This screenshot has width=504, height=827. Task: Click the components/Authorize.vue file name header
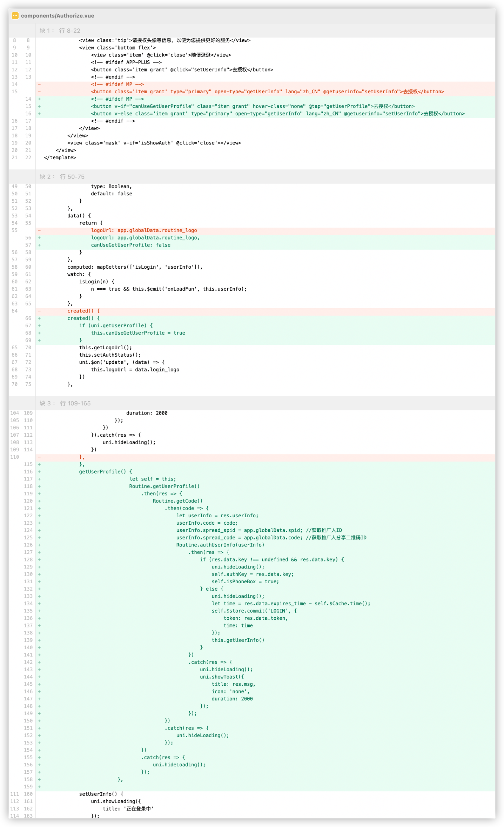pos(58,15)
